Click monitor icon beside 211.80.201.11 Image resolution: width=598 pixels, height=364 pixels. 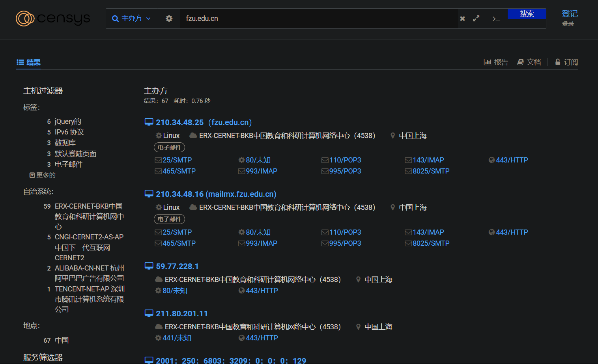pyautogui.click(x=149, y=314)
